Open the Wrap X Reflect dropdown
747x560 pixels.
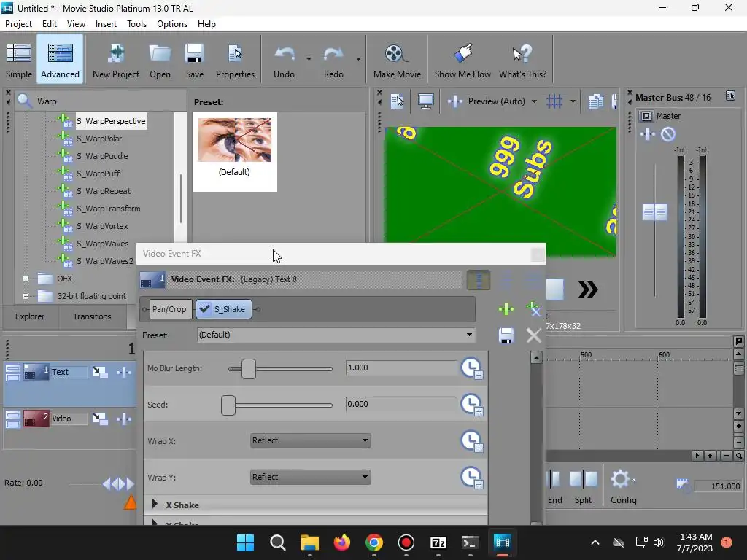coord(311,441)
